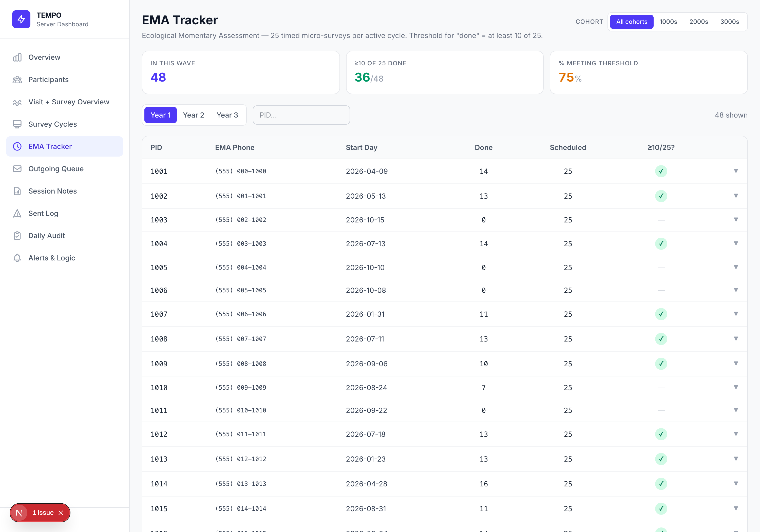
Task: Switch to the Year 1 wave
Action: (x=161, y=115)
